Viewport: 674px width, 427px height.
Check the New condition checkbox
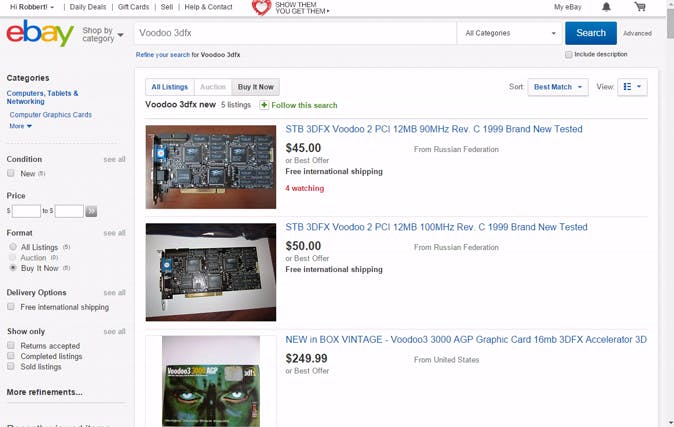click(11, 173)
